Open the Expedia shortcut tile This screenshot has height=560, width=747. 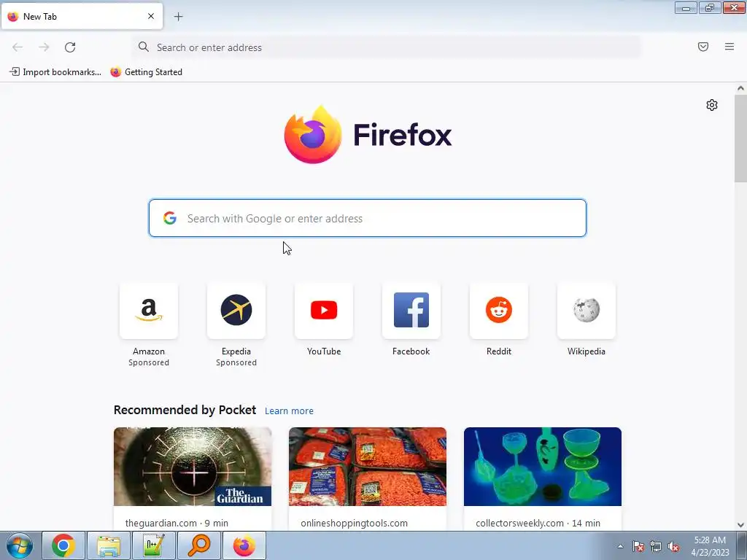[x=236, y=311]
